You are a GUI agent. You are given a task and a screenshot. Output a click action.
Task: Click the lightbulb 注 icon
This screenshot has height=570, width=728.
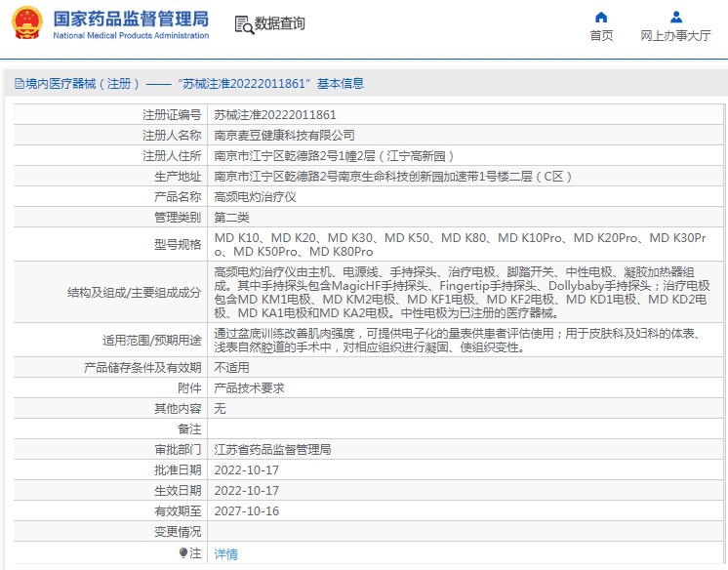coord(183,552)
